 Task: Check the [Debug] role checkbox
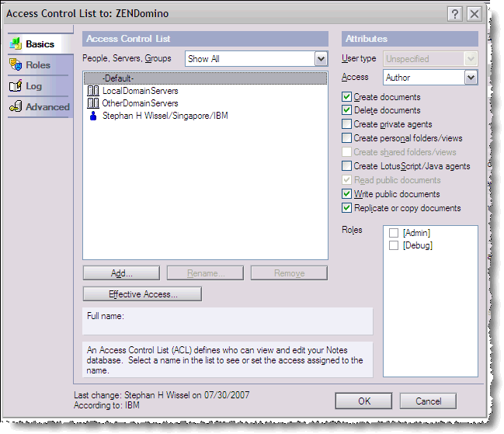click(394, 245)
